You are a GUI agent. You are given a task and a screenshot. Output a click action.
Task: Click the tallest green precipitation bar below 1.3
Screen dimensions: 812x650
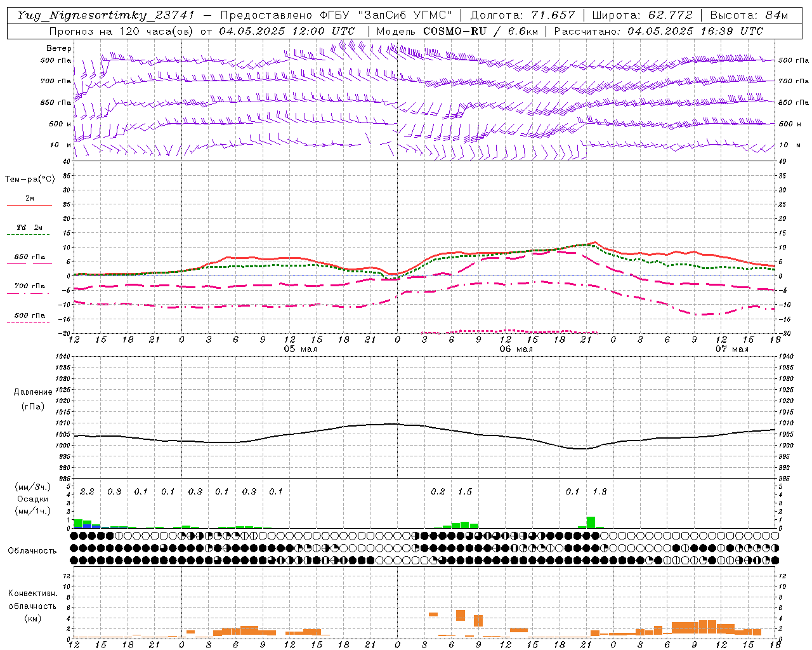(x=591, y=522)
